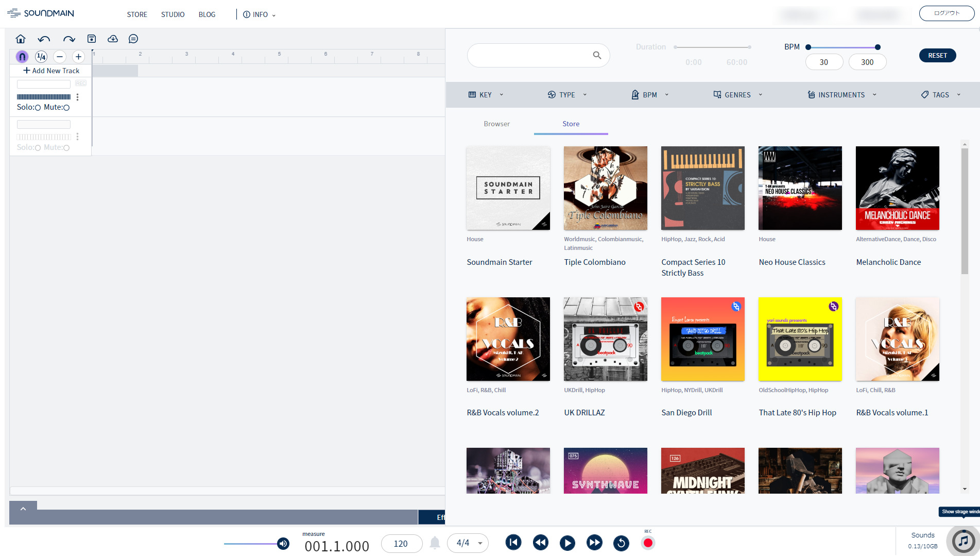Viewport: 980px width, 556px height.
Task: Toggle the metronome bell icon
Action: point(435,543)
